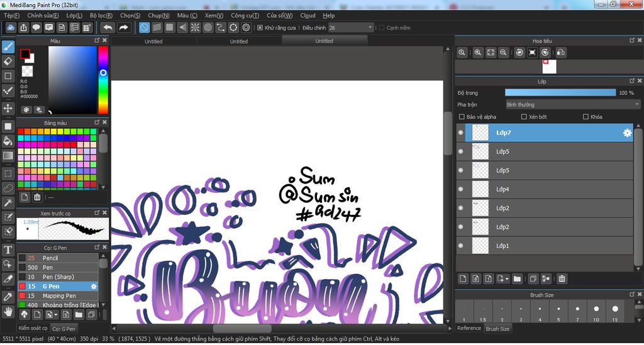Undock the Lớp layer panel
The image size is (644, 345).
click(631, 81)
